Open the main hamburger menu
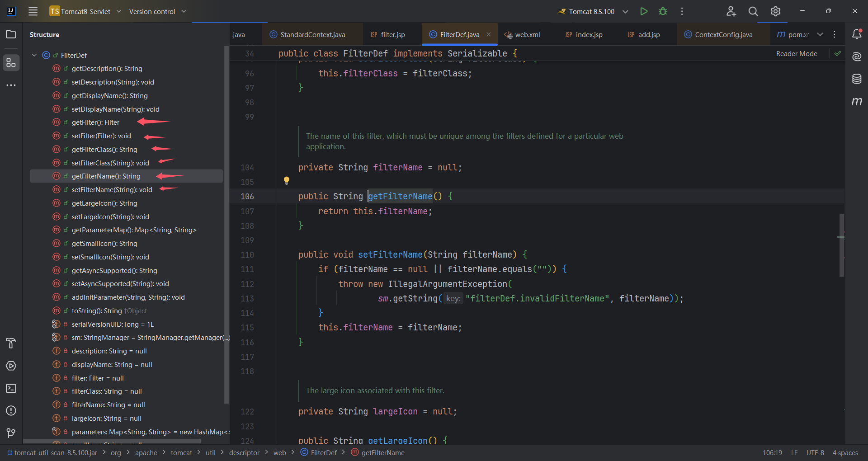Viewport: 868px width, 461px height. click(33, 11)
